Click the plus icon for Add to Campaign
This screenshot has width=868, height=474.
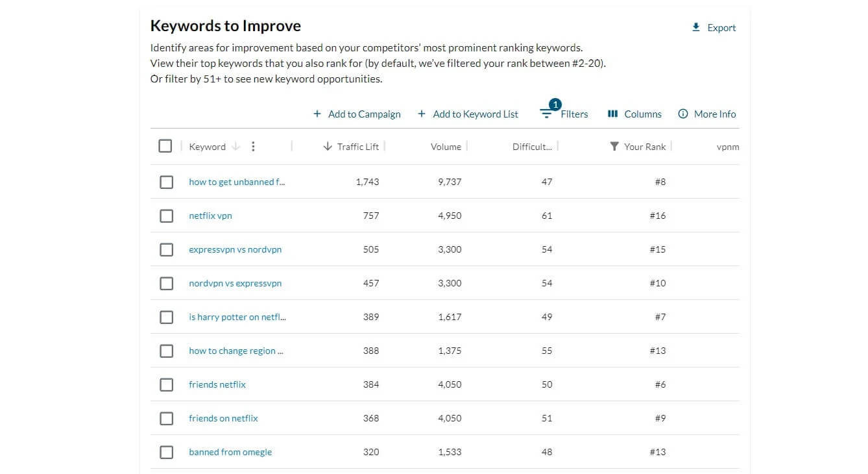point(317,114)
